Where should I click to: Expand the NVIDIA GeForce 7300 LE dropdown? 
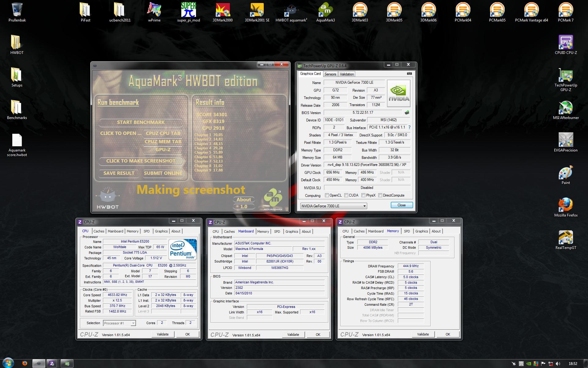coord(364,206)
